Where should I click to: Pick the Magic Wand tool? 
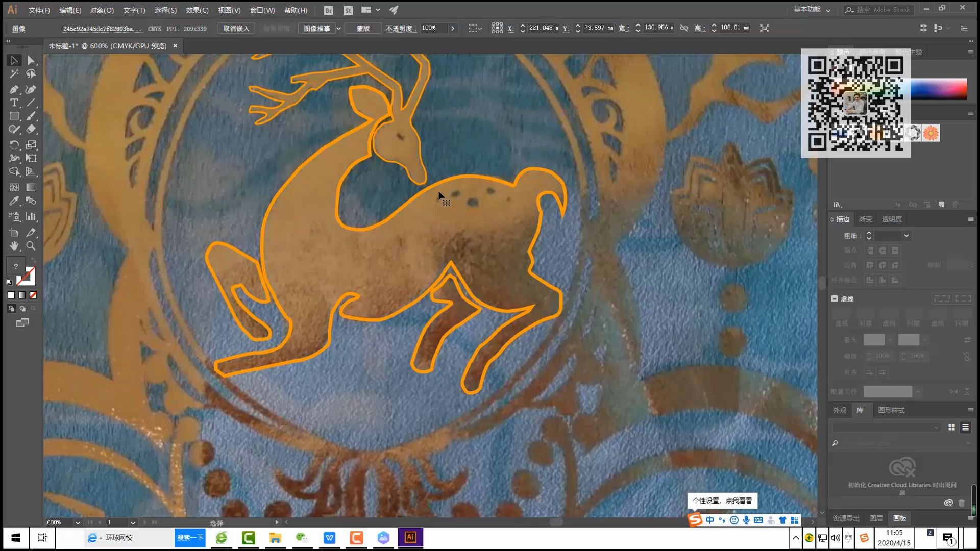[14, 74]
